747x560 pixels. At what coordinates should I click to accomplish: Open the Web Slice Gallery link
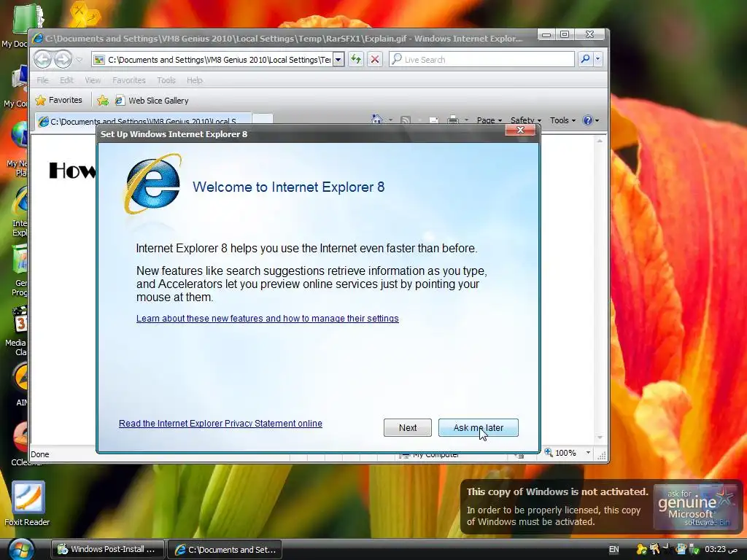coord(152,101)
